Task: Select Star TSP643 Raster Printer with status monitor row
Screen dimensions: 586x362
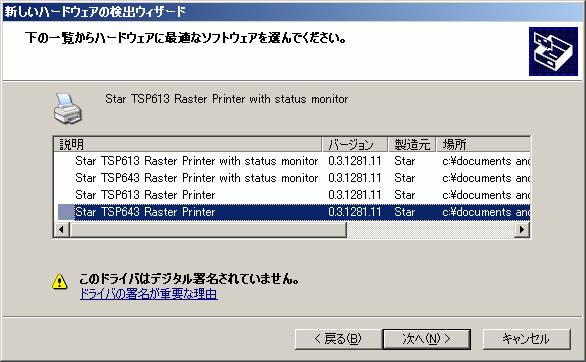Action: [292, 178]
